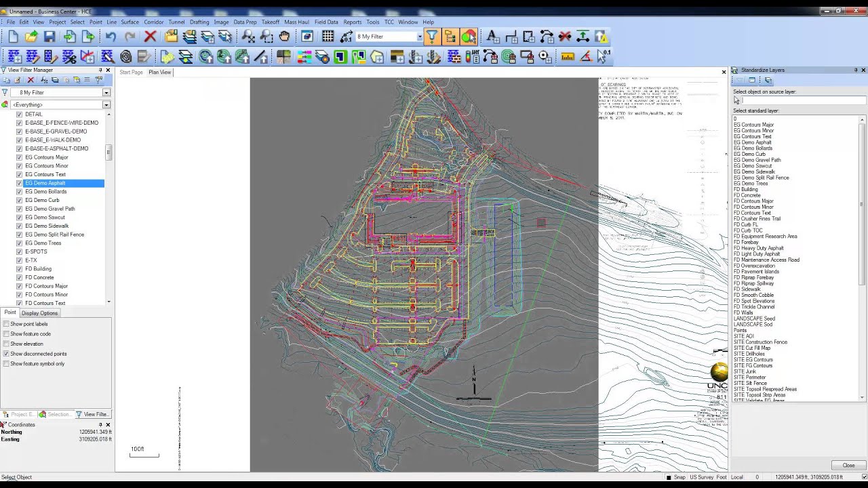
Task: Click the Export file icon
Action: (87, 37)
